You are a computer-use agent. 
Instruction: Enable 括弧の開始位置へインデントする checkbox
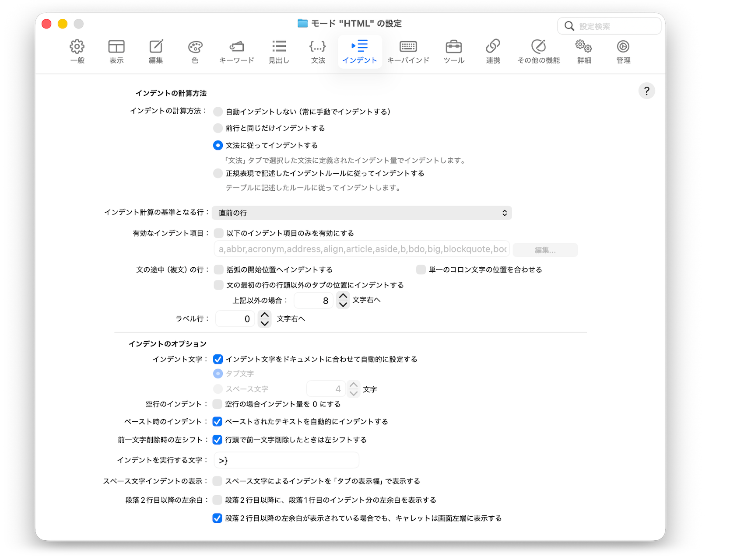click(x=219, y=269)
